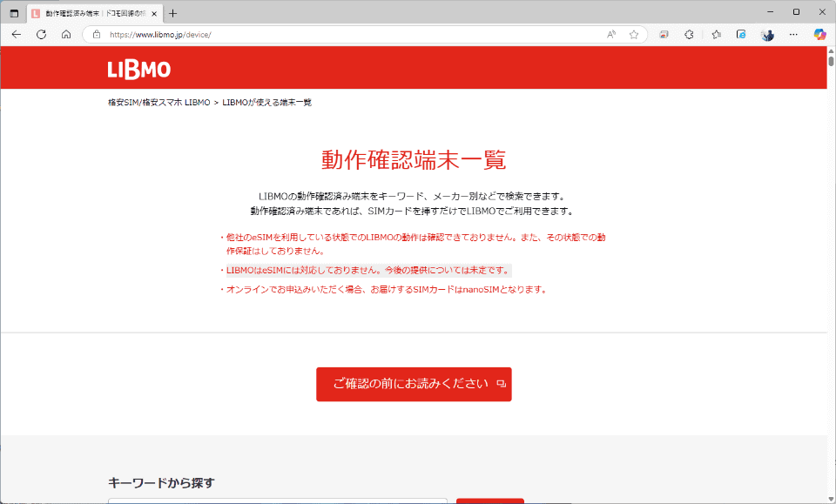Screen dimensions: 836x504
Task: Open Collections / browser essentials icon
Action: 741,35
